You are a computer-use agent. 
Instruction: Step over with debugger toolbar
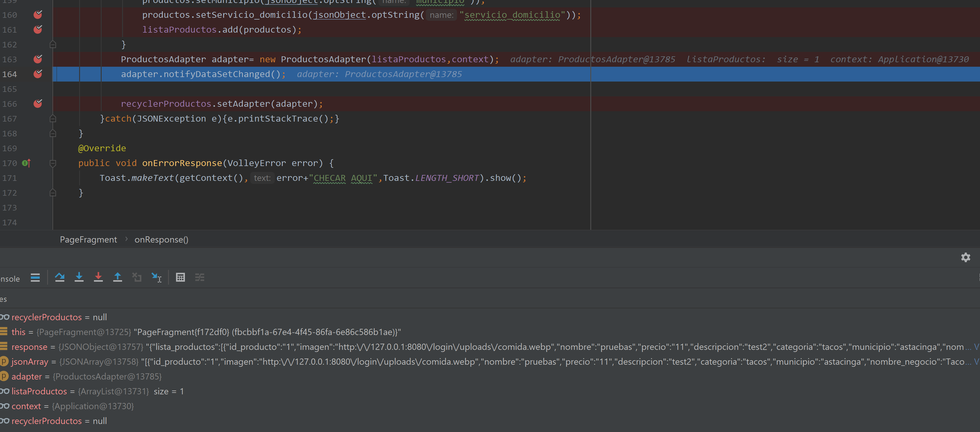(x=60, y=278)
